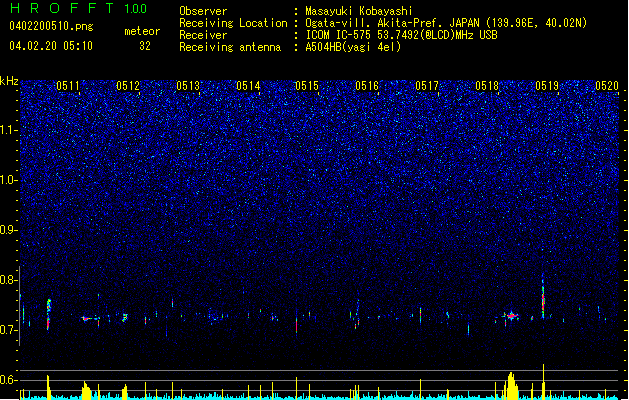This screenshot has height=400, width=629.
Task: Click the 1.0 kHz axis label
Action: pyautogui.click(x=9, y=180)
